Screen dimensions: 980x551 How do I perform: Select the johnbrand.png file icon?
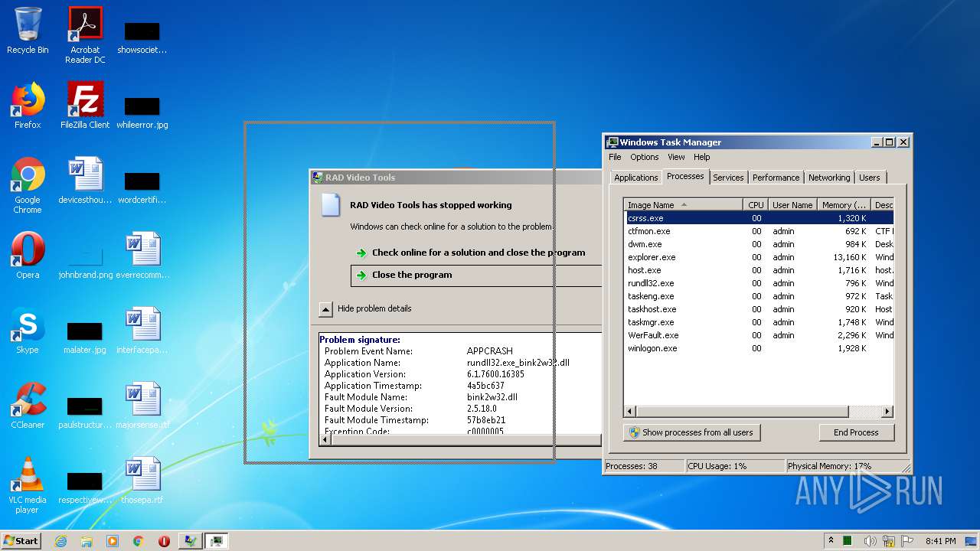point(85,262)
